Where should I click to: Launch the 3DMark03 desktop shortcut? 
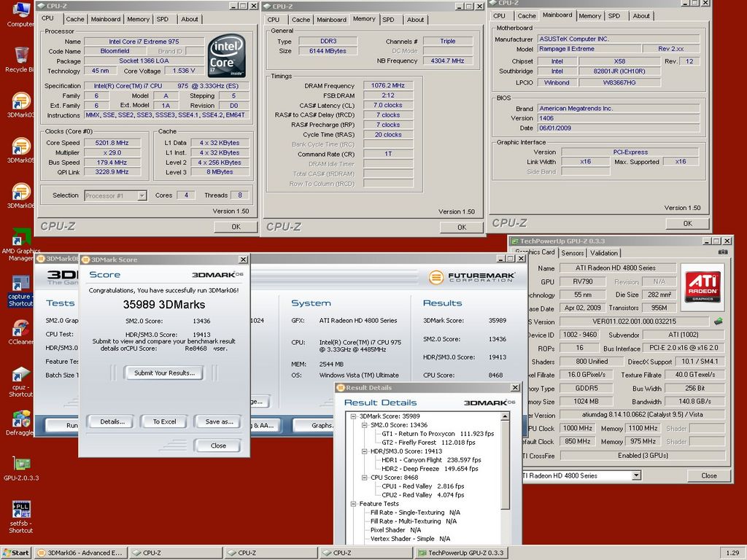[21, 105]
